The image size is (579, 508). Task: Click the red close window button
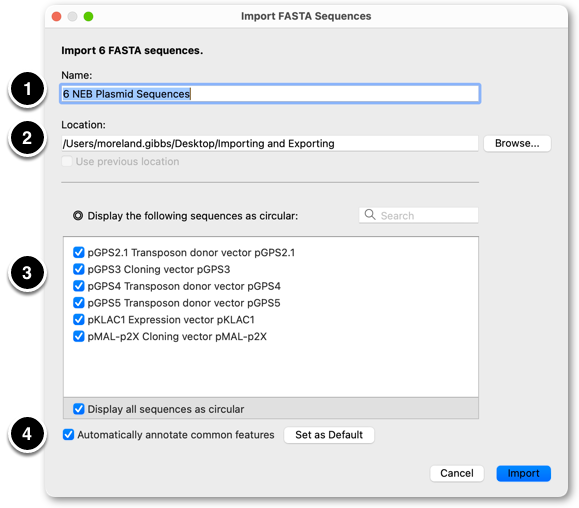[56, 16]
